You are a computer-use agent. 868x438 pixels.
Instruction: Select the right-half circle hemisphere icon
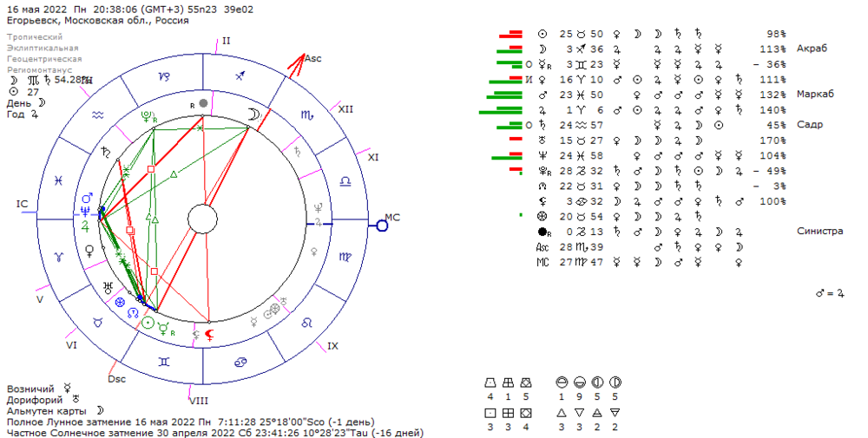coord(615,382)
